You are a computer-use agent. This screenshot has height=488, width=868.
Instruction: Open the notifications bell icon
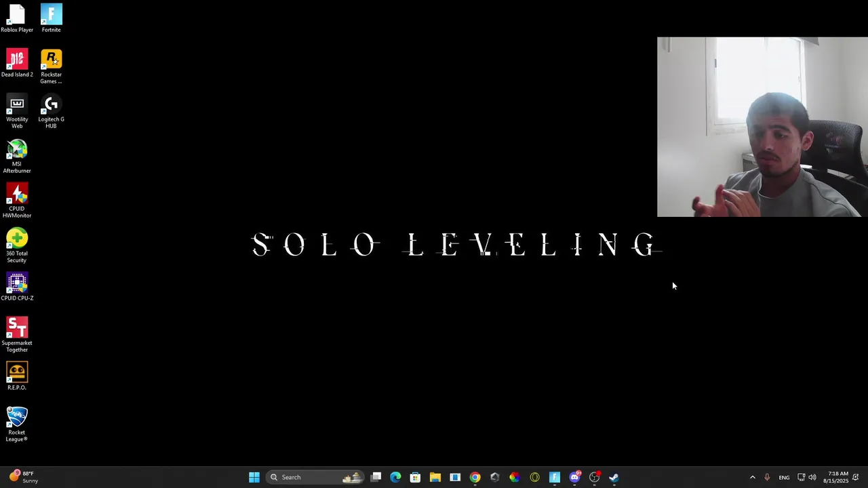(856, 477)
